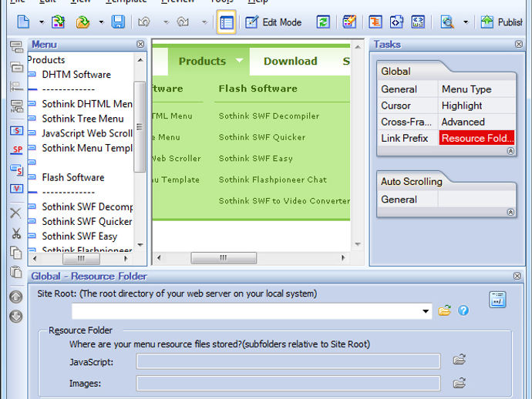The width and height of the screenshot is (532, 399).
Task: Select JavaScript Web Scroller tree item
Action: pyautogui.click(x=87, y=133)
